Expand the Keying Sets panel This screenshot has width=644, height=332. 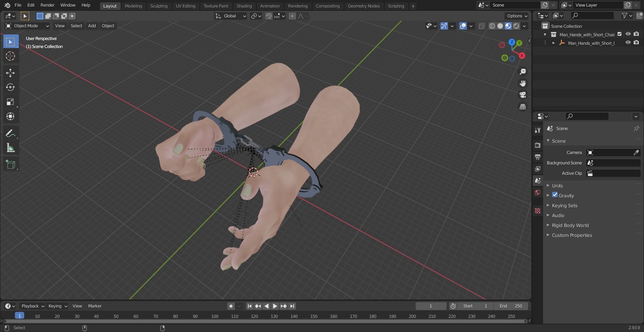pyautogui.click(x=564, y=205)
